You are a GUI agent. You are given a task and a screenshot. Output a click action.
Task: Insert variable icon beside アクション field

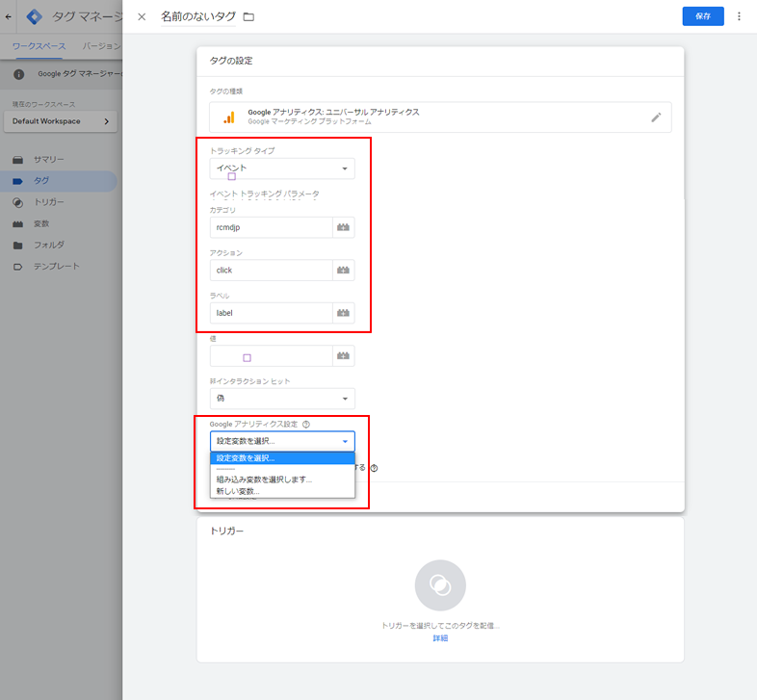(343, 271)
